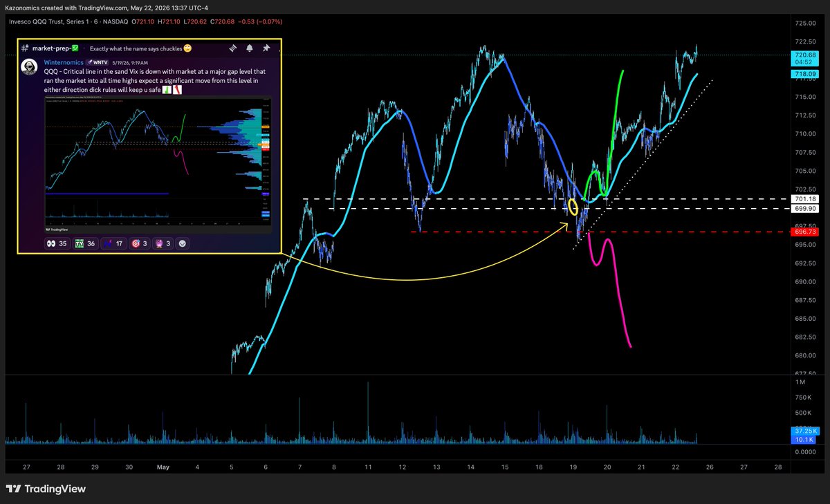This screenshot has height=504, width=830.
Task: Click the TradingView logo at the bottom left
Action: coord(46,489)
